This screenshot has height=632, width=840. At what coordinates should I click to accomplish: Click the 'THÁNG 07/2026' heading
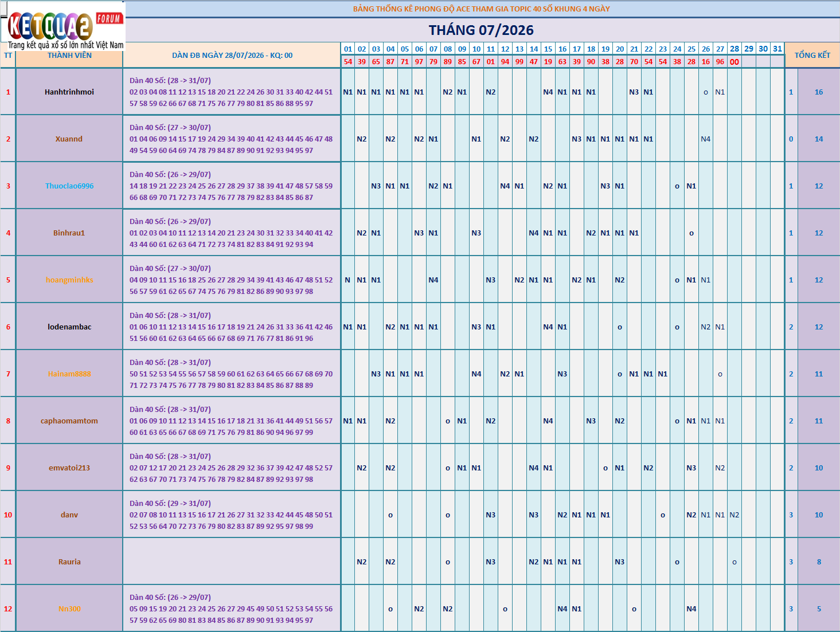(481, 30)
